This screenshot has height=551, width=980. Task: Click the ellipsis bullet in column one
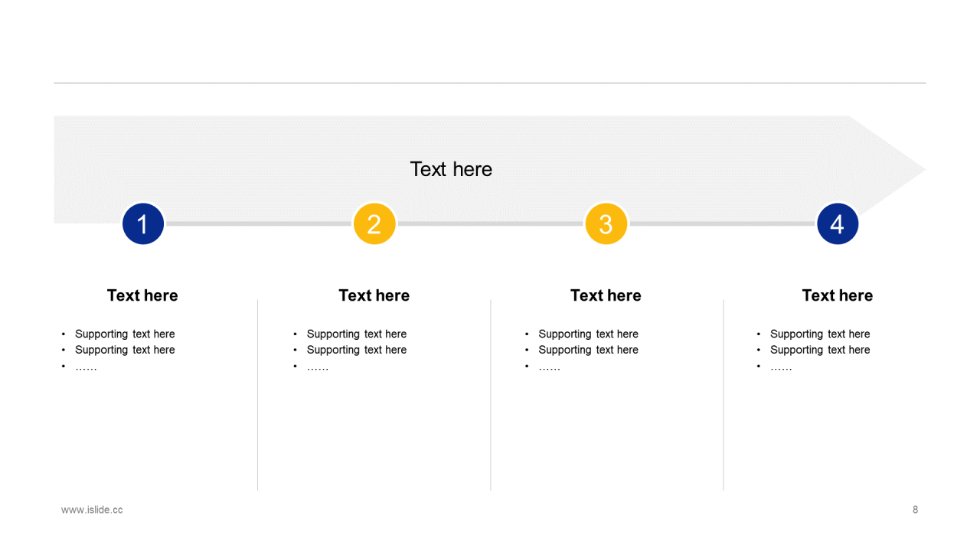pyautogui.click(x=86, y=368)
